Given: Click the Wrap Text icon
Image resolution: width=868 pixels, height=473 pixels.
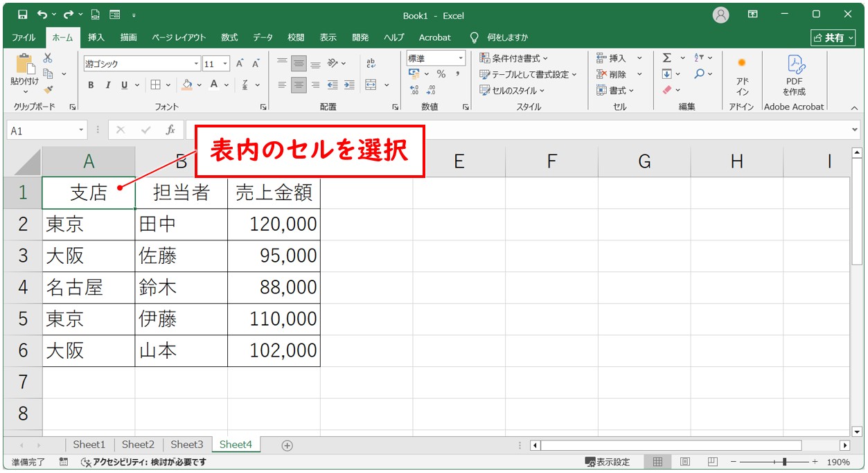Looking at the screenshot, I should click(x=371, y=63).
